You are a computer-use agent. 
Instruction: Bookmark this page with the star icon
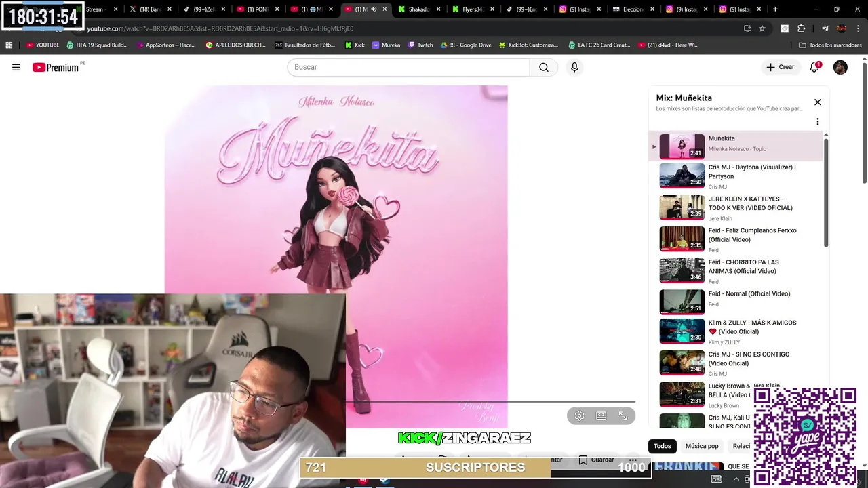click(x=762, y=28)
